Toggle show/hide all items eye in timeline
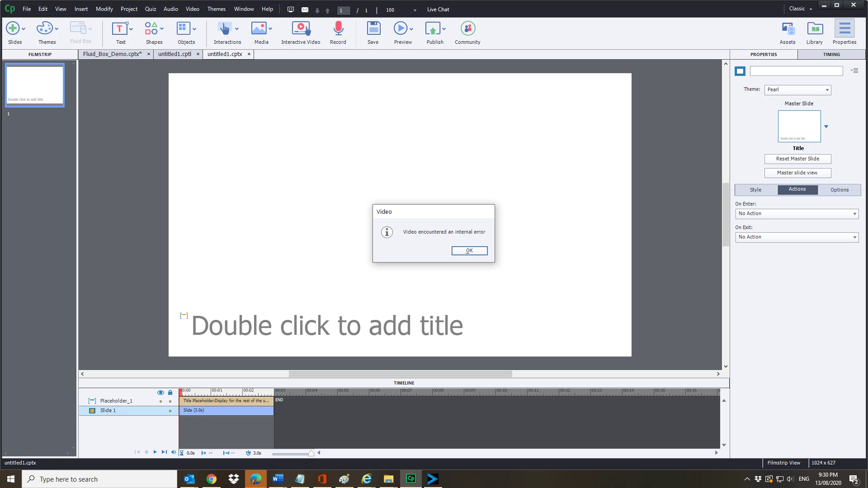 pyautogui.click(x=160, y=393)
